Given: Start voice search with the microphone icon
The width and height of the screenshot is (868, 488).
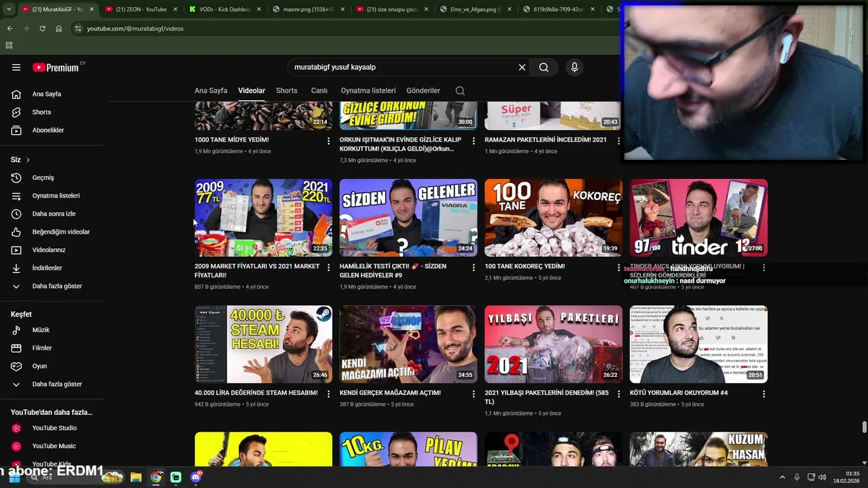Looking at the screenshot, I should [x=574, y=67].
